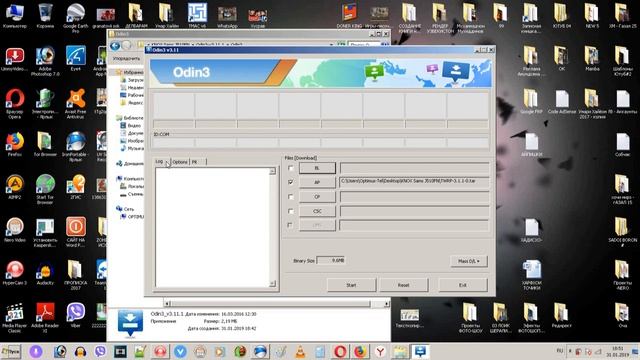Viewport: 640px width, 360px height.
Task: Click the Reset button in Odin3
Action: point(404,285)
